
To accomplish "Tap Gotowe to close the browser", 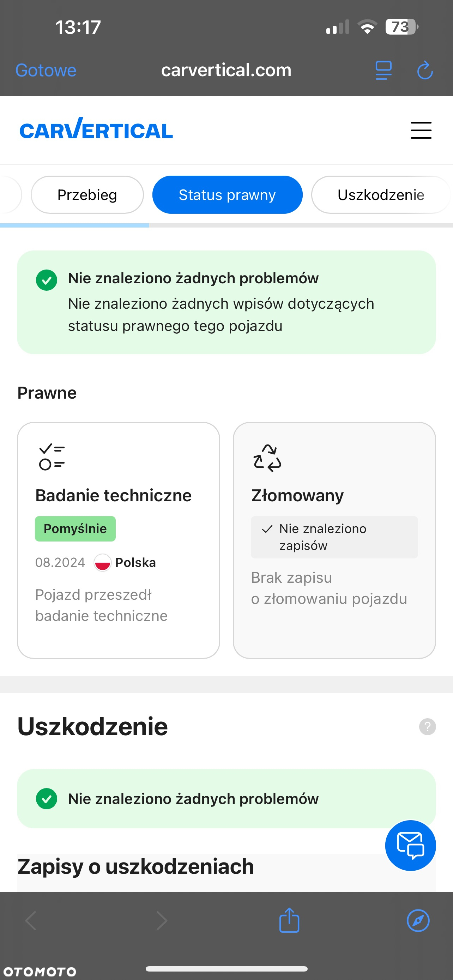I will coord(46,71).
